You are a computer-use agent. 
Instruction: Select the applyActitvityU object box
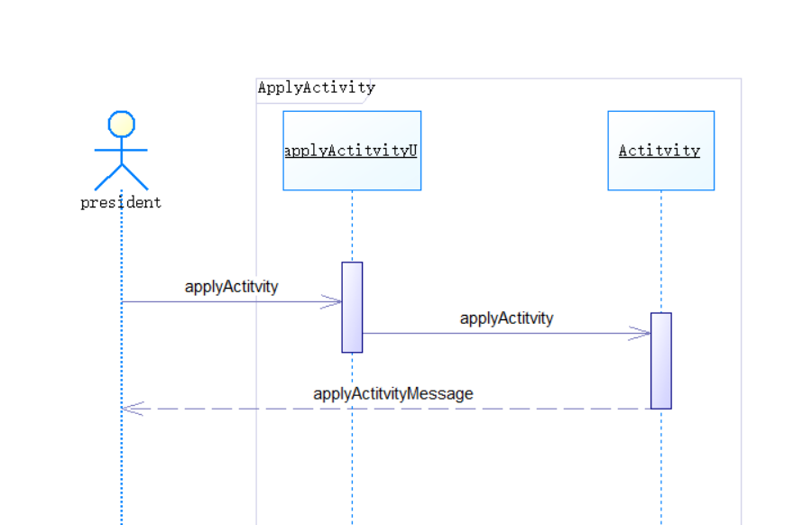[x=352, y=151]
